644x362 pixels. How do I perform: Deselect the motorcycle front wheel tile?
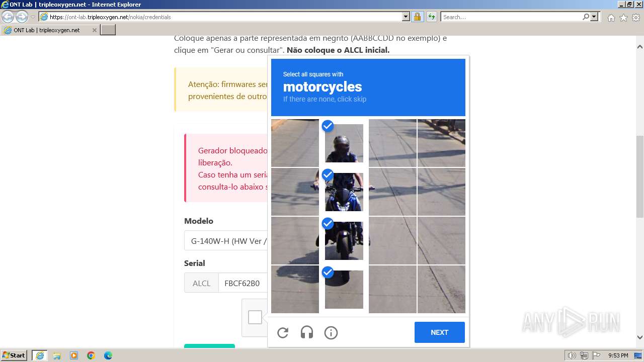(x=344, y=241)
